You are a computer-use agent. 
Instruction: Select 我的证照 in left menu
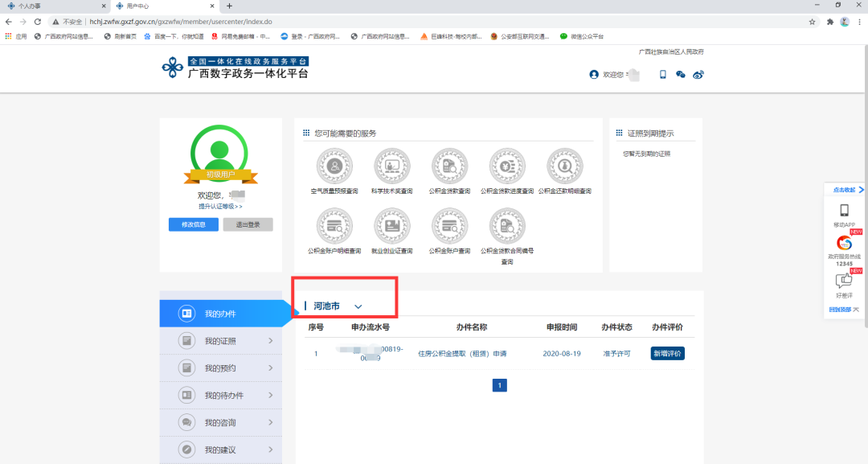click(x=221, y=341)
